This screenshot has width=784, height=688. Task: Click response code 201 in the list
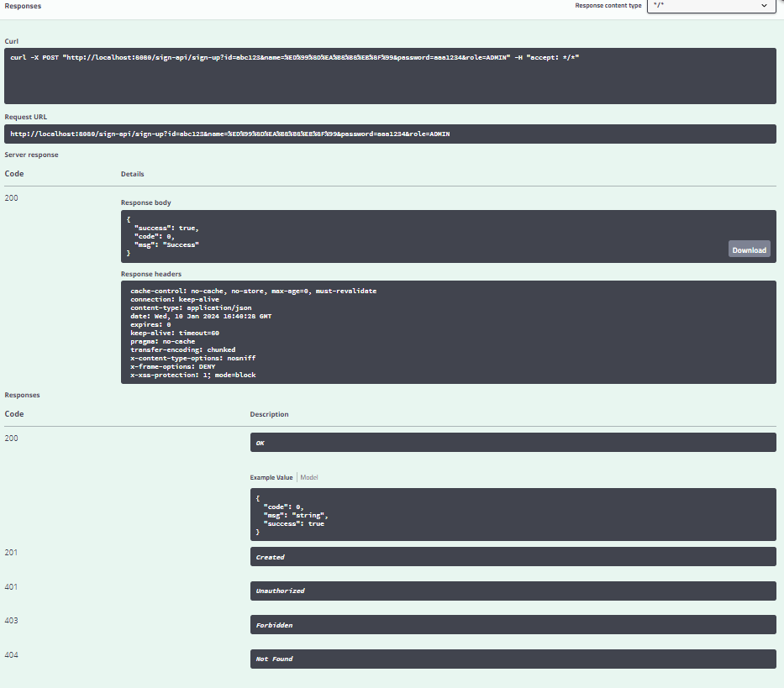pyautogui.click(x=11, y=553)
